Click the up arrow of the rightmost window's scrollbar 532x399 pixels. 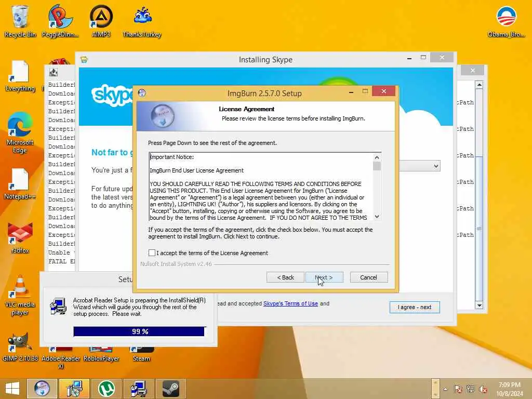479,85
